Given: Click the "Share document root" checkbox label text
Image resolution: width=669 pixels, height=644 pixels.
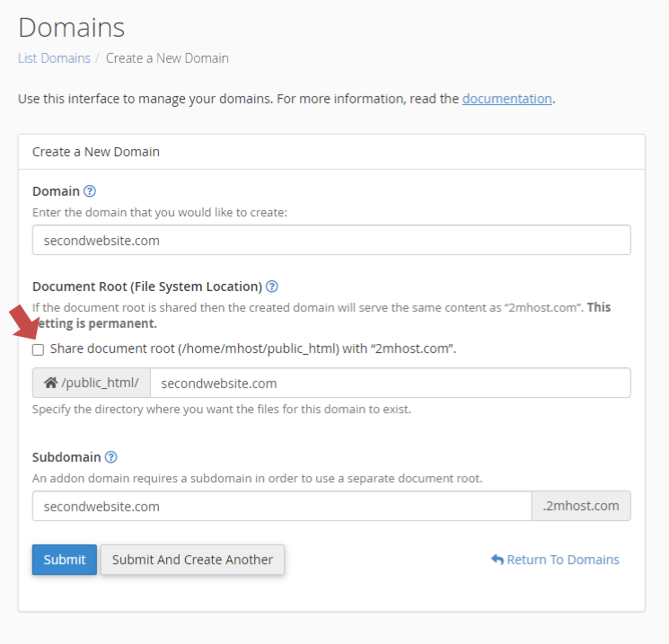Looking at the screenshot, I should [x=253, y=348].
